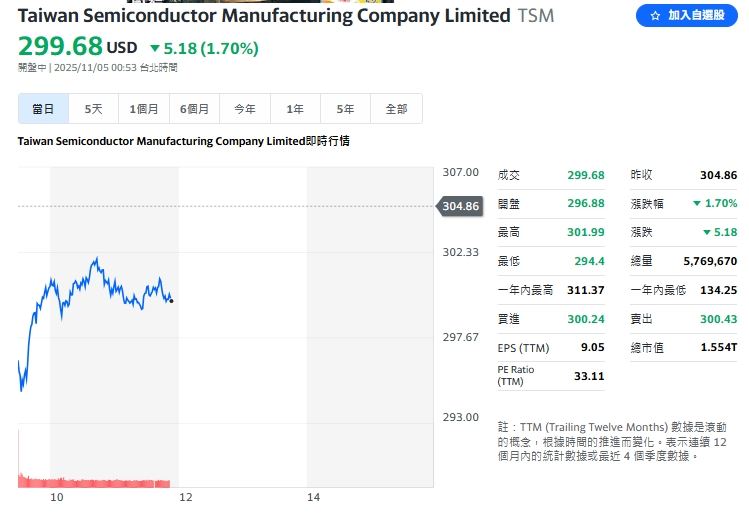
Task: Click the PE Ratio (TTM) value 33.11
Action: 588,376
